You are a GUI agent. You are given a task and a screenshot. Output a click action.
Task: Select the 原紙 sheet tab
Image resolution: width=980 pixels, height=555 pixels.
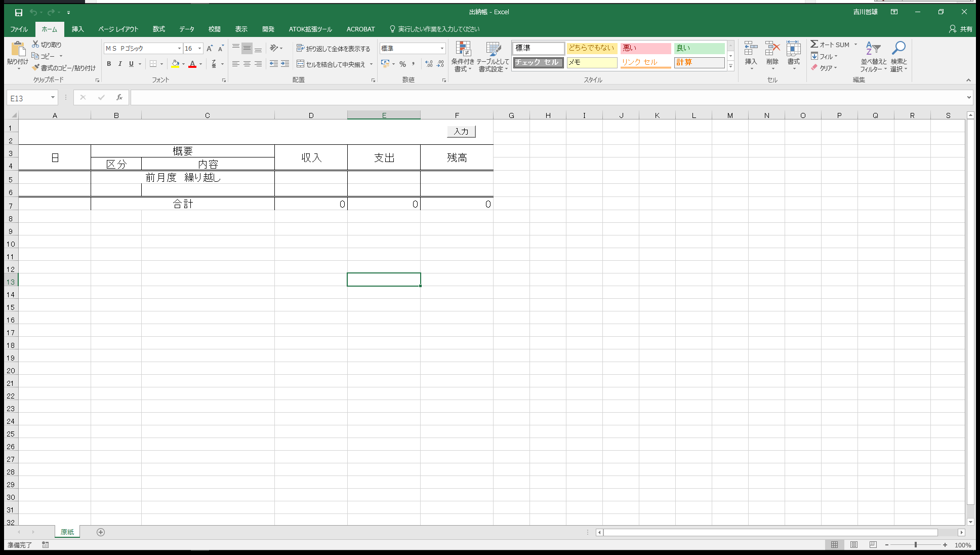pos(67,532)
